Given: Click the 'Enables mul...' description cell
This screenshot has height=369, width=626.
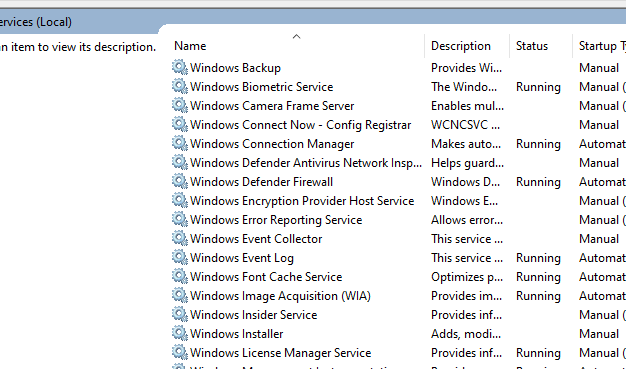Looking at the screenshot, I should pyautogui.click(x=467, y=106).
